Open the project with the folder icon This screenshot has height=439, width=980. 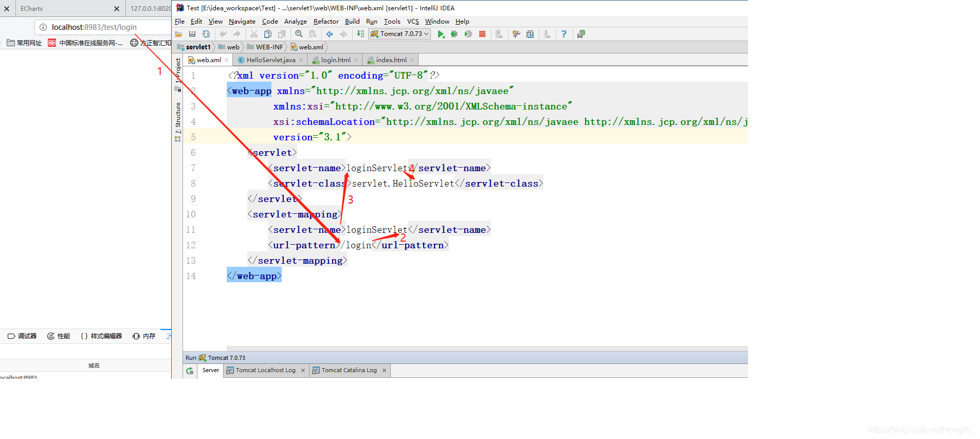tap(178, 34)
